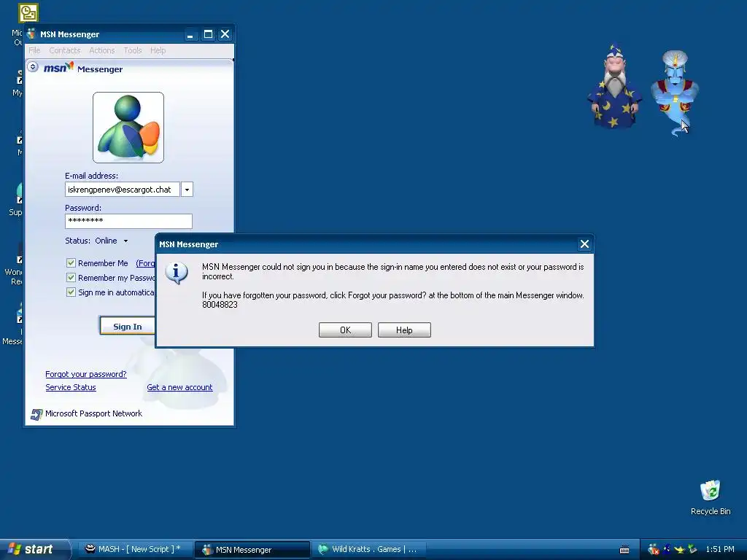This screenshot has width=747, height=560.
Task: Click the Outlook icon on the desktop
Action: (28, 13)
